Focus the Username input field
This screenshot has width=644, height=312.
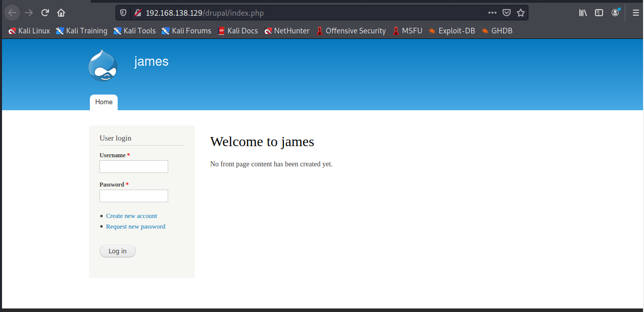point(134,167)
